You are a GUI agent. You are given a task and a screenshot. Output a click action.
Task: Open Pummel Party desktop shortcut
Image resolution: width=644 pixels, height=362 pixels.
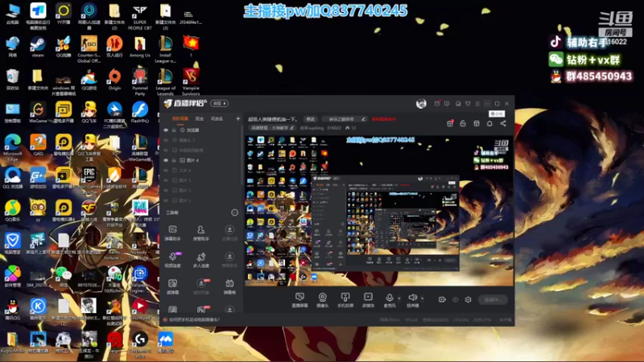pos(139,82)
